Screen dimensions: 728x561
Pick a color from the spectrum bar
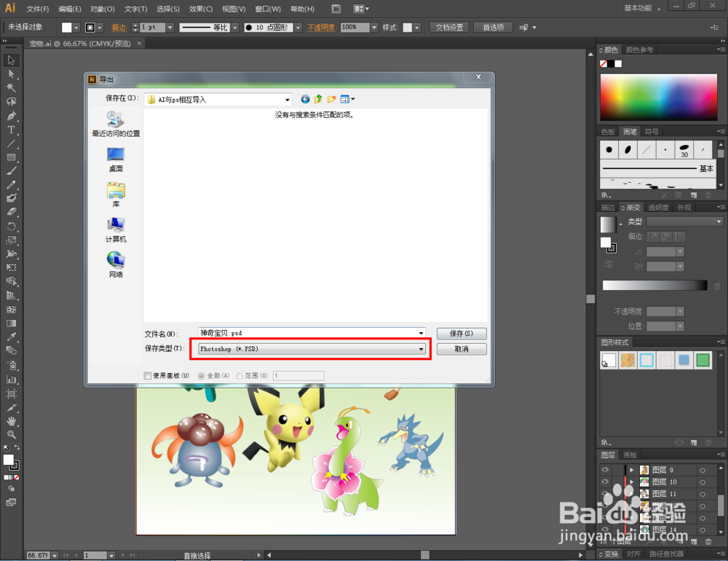pos(658,97)
